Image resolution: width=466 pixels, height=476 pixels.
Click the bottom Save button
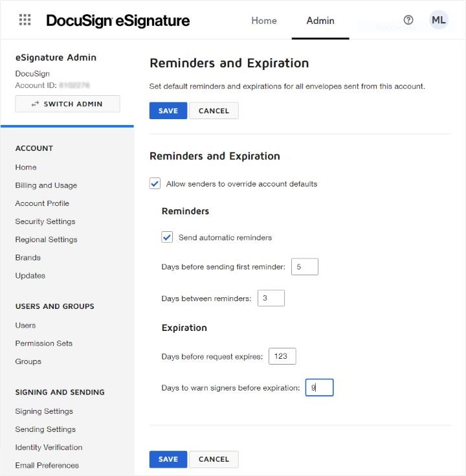(x=168, y=459)
